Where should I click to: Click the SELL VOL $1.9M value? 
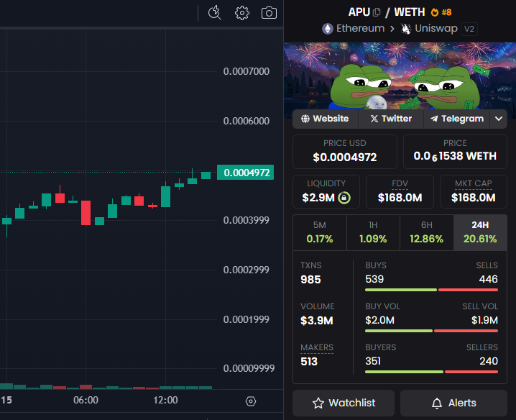click(484, 320)
